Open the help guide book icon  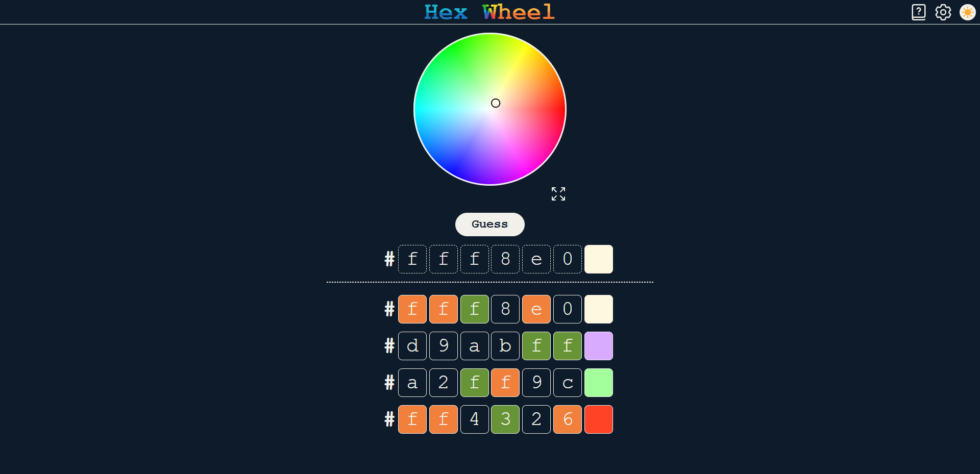coord(918,12)
